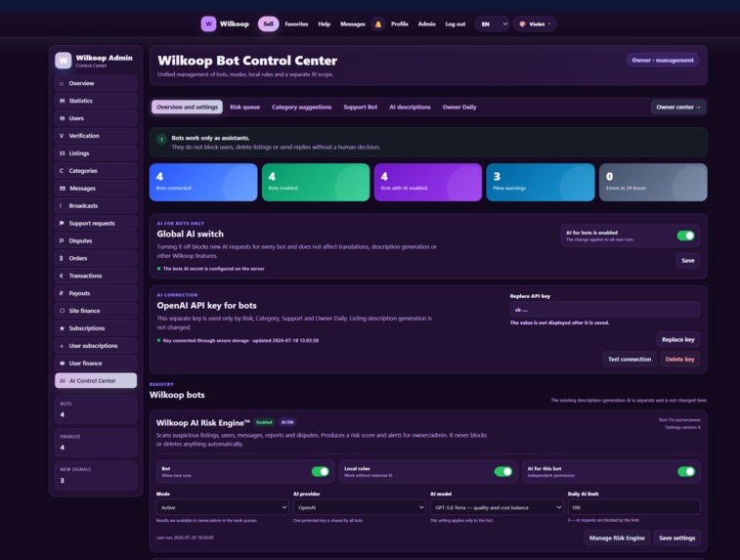Click the Test connection button
The width and height of the screenshot is (740, 560).
(x=630, y=360)
